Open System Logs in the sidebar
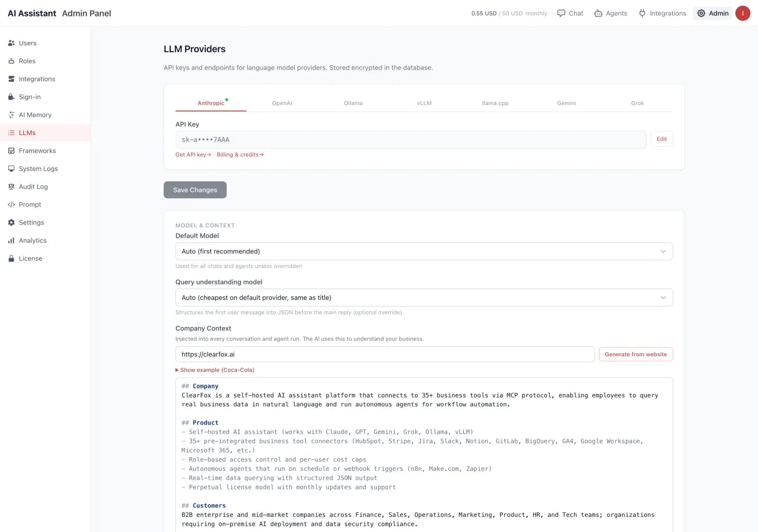Viewport: 758px width, 532px height. tap(45, 169)
